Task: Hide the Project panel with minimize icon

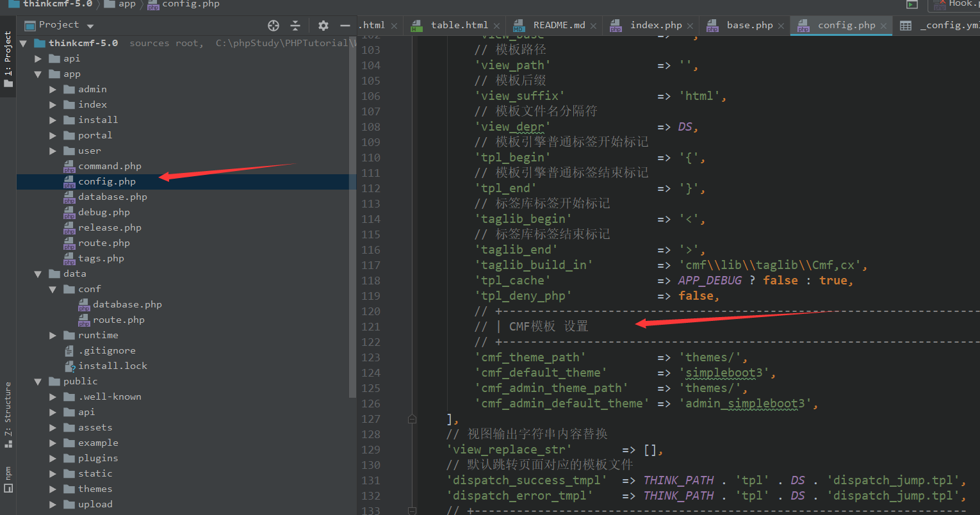Action: tap(345, 26)
